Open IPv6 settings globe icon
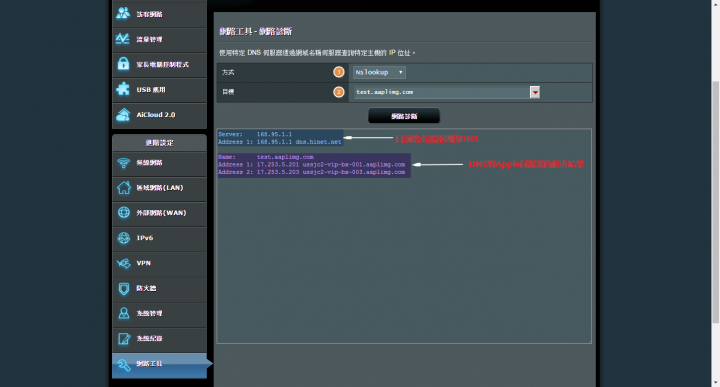This screenshot has width=720, height=387. click(x=124, y=238)
